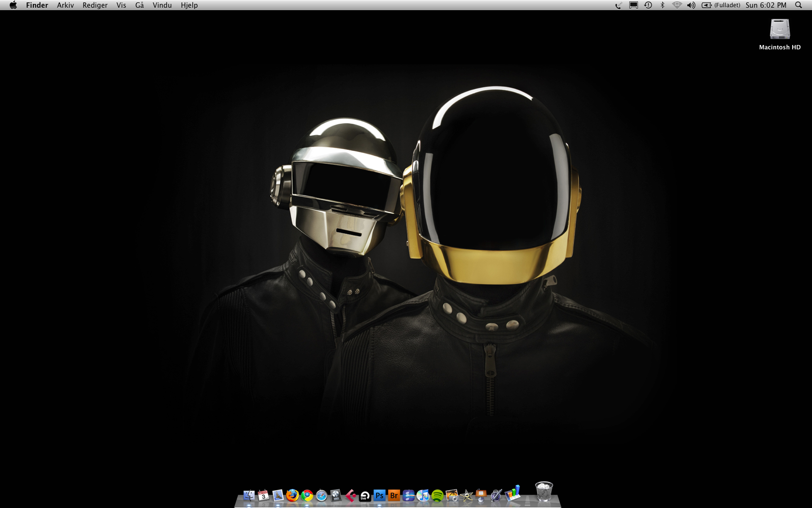Viewport: 812px width, 508px height.
Task: Open the Arkiv menu
Action: coord(65,5)
